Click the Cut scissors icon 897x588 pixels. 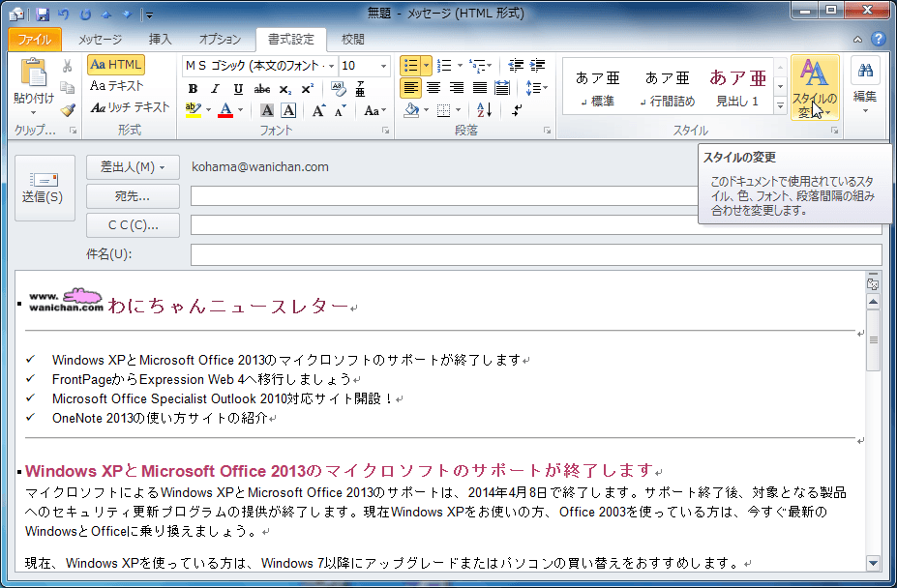tap(68, 67)
